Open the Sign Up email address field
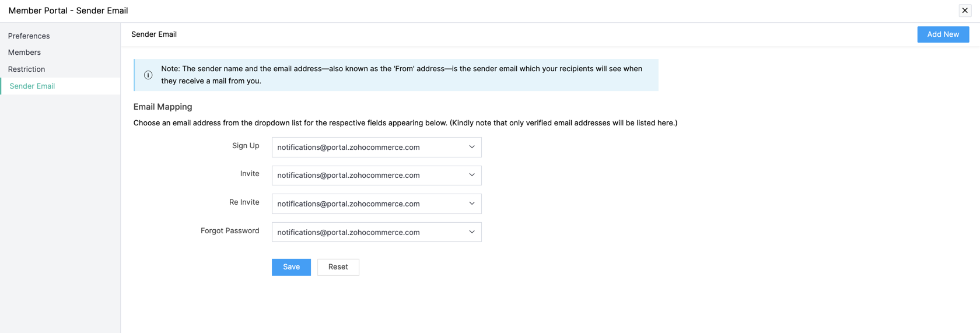 coord(377,147)
